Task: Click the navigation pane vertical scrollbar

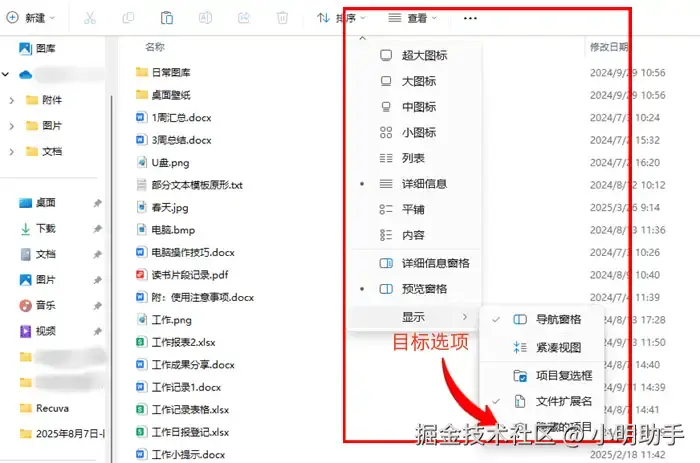Action: tap(111, 277)
